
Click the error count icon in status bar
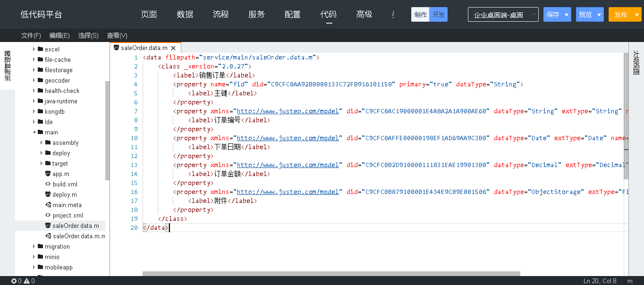coord(14,281)
